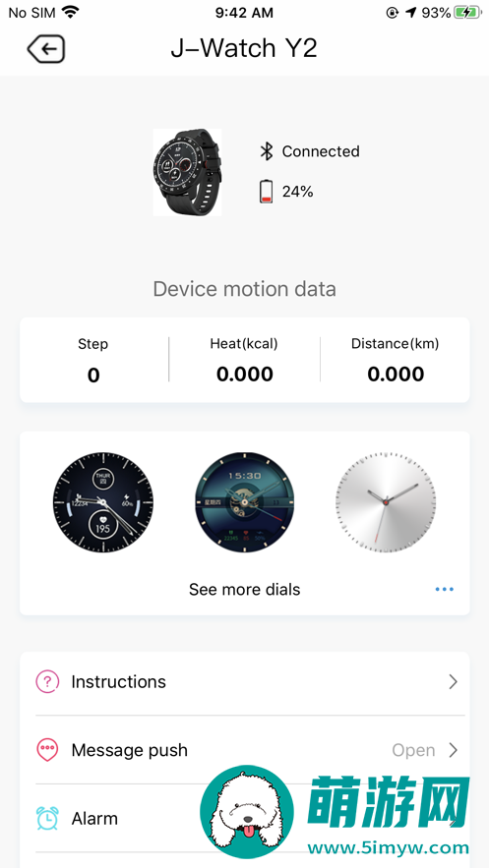Expand the Message push chevron arrow
Screen dimensions: 489x868
[x=453, y=750]
